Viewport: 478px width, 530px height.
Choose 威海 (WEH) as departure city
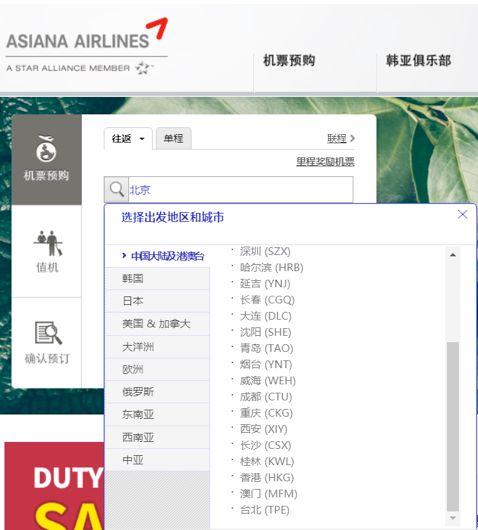tap(268, 381)
